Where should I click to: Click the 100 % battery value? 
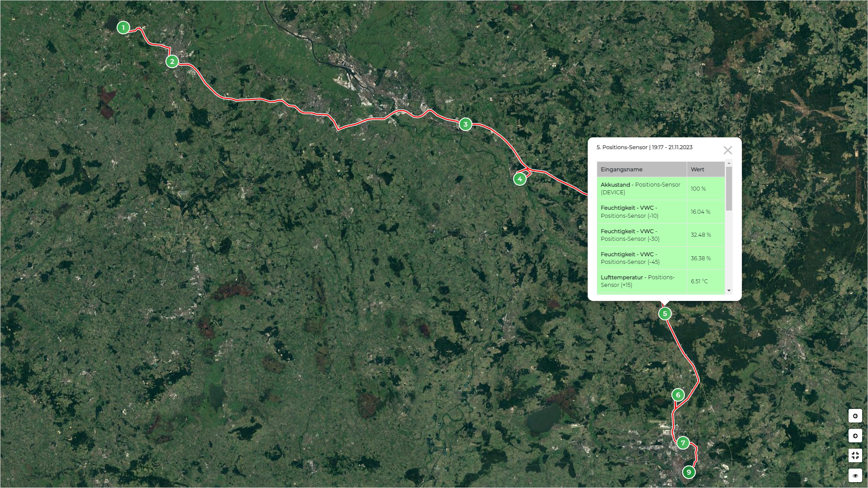(x=698, y=189)
